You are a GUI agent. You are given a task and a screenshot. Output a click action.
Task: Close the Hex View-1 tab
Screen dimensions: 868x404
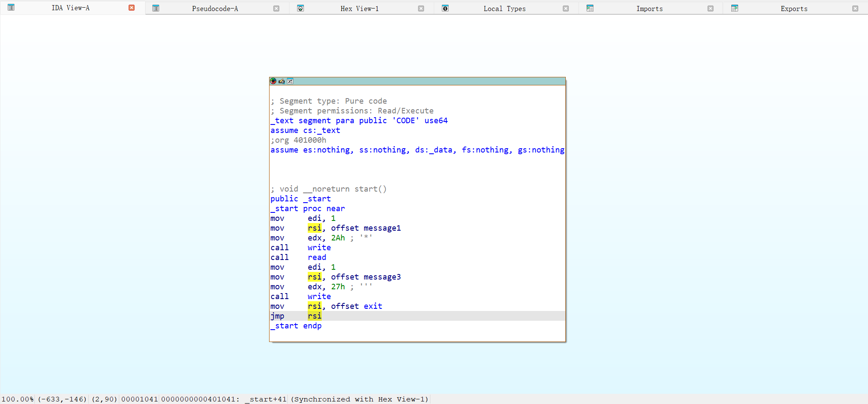tap(421, 8)
